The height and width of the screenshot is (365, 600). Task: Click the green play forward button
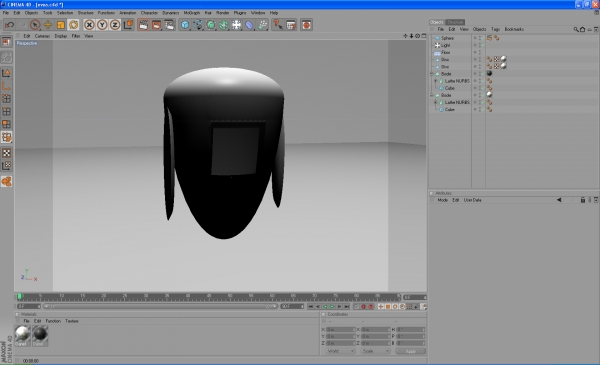coord(333,306)
